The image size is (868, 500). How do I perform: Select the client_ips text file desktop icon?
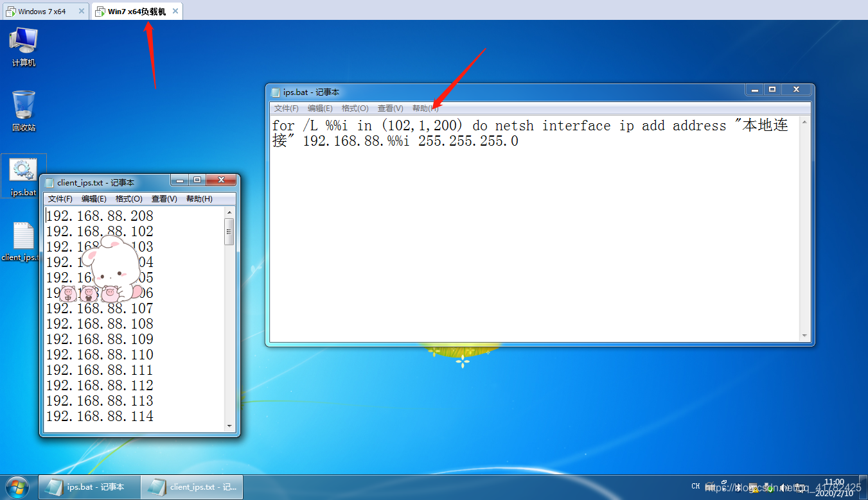click(x=23, y=242)
